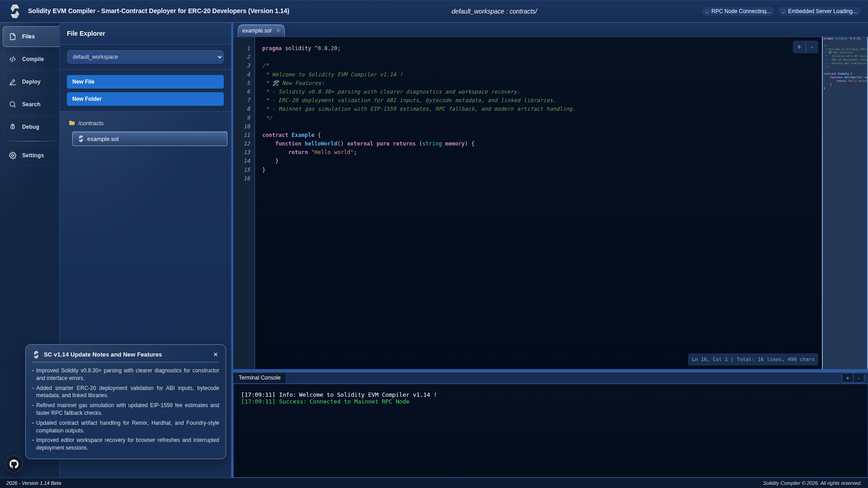Expand the terminal console with plus button

(848, 378)
